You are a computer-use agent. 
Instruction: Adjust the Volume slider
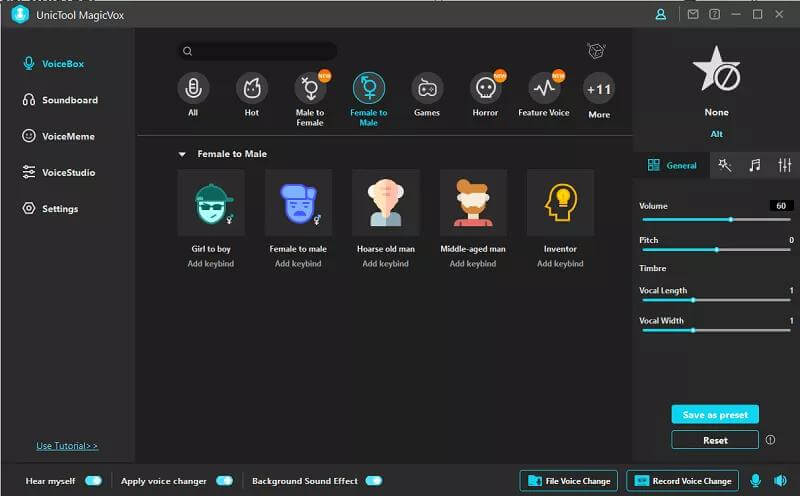(716, 219)
